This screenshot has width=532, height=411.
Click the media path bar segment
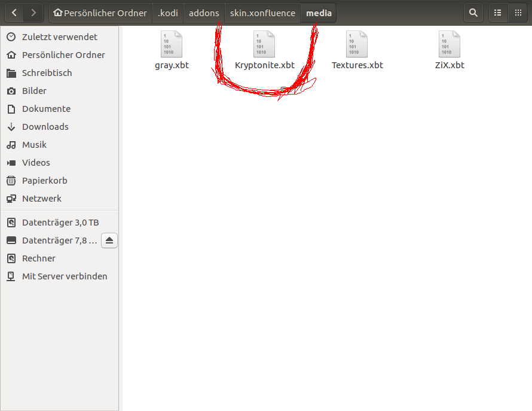tap(319, 13)
